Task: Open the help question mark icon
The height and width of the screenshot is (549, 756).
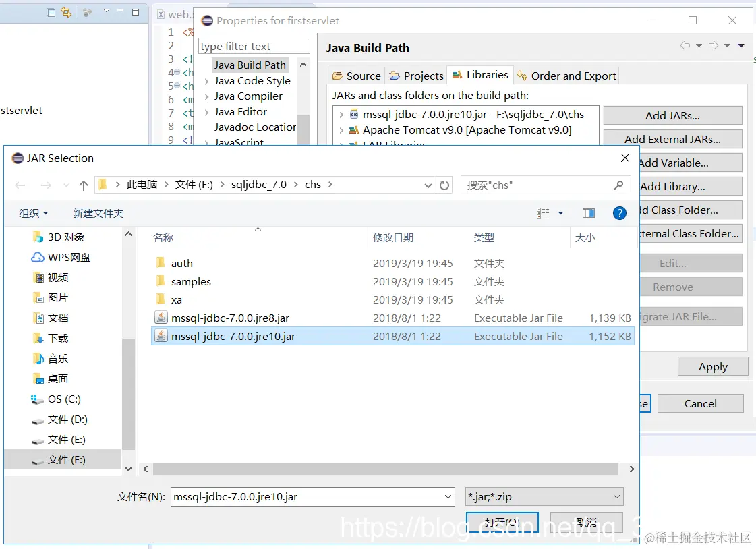Action: [619, 213]
